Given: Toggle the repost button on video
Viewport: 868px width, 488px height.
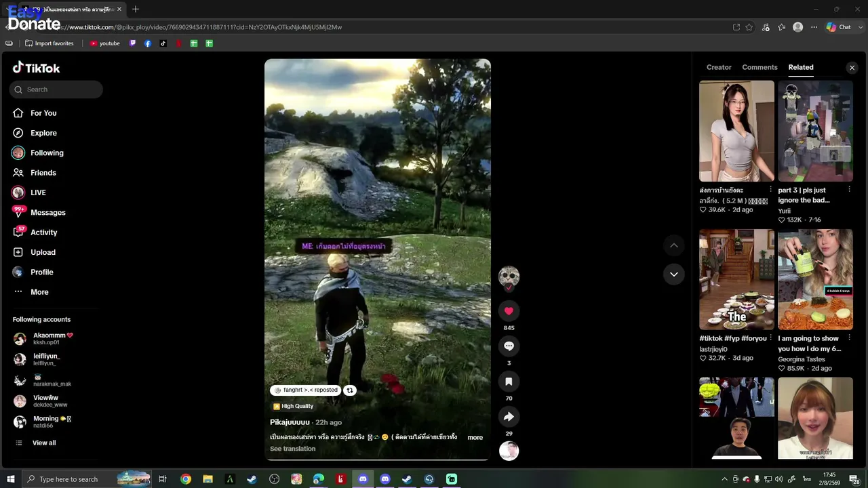Looking at the screenshot, I should 350,390.
